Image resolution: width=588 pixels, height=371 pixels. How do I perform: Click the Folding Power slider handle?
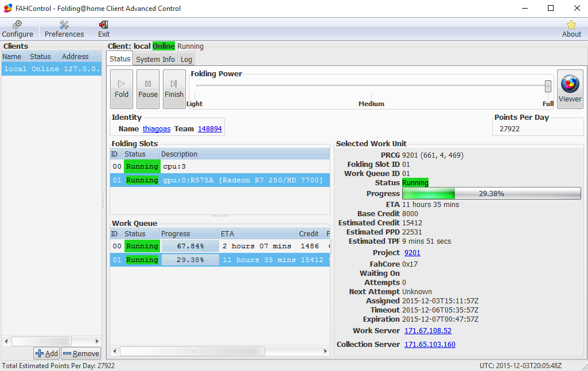coord(548,86)
